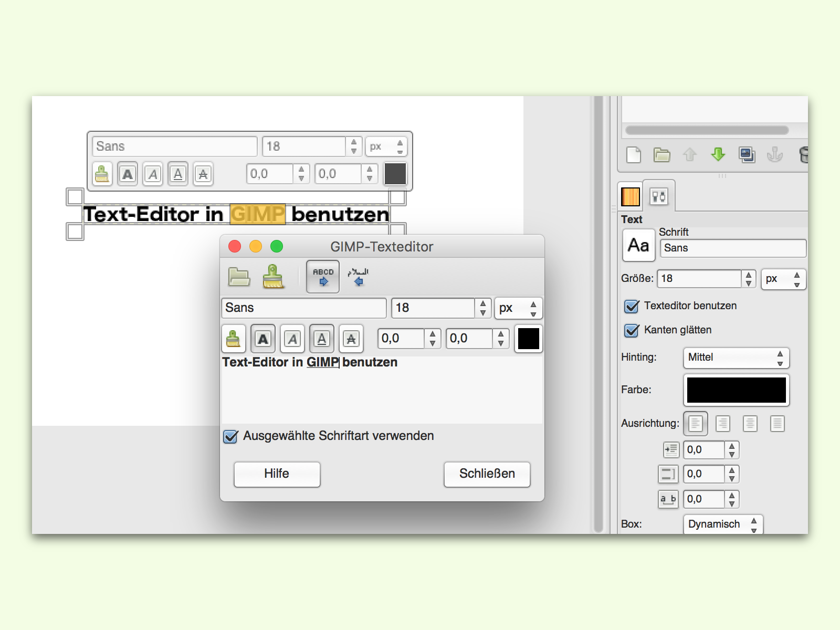Open black text color swatch in GIMP-Texteditor
The width and height of the screenshot is (840, 630).
click(528, 339)
